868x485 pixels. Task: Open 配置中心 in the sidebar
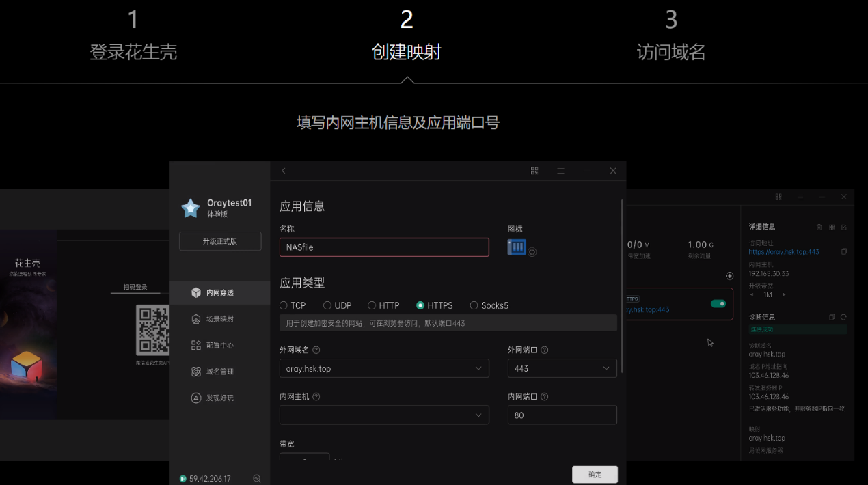[220, 345]
